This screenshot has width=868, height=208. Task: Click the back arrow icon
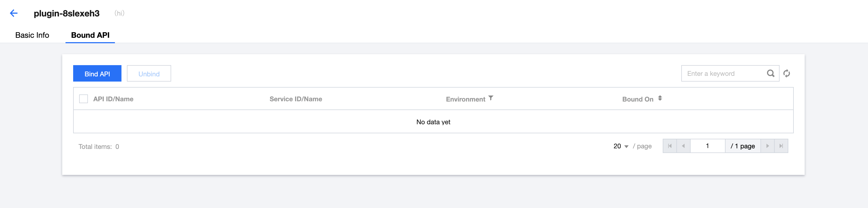pyautogui.click(x=13, y=13)
